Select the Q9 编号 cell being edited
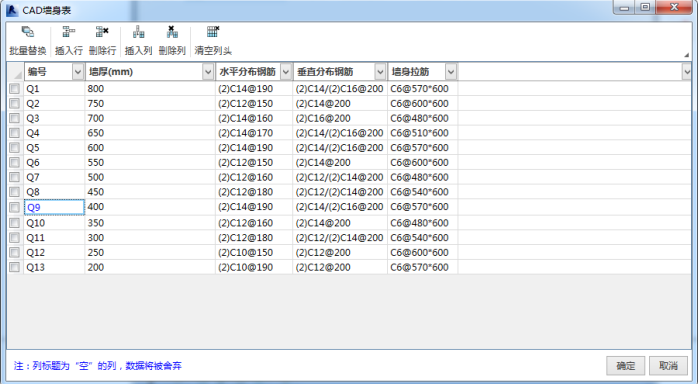 [54, 207]
